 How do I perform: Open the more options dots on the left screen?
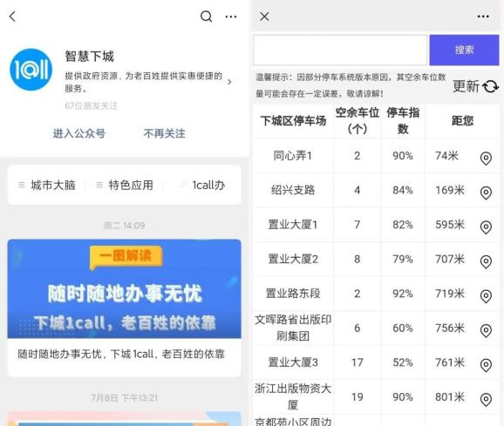(231, 17)
